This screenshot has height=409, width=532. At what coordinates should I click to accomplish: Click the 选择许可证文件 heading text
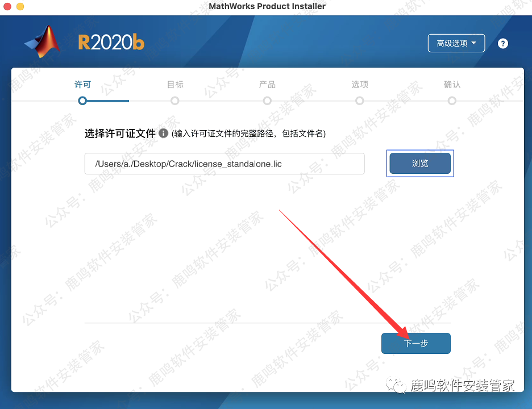point(120,133)
